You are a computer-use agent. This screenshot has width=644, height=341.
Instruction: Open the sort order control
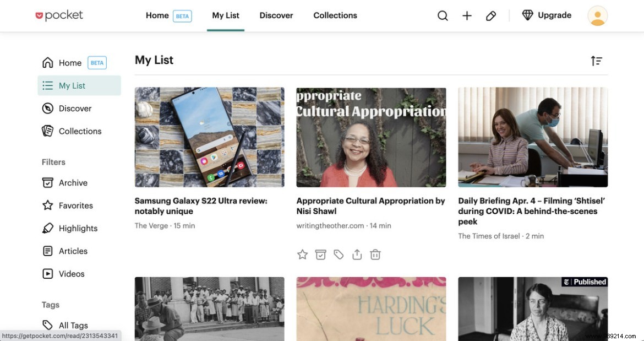tap(597, 61)
